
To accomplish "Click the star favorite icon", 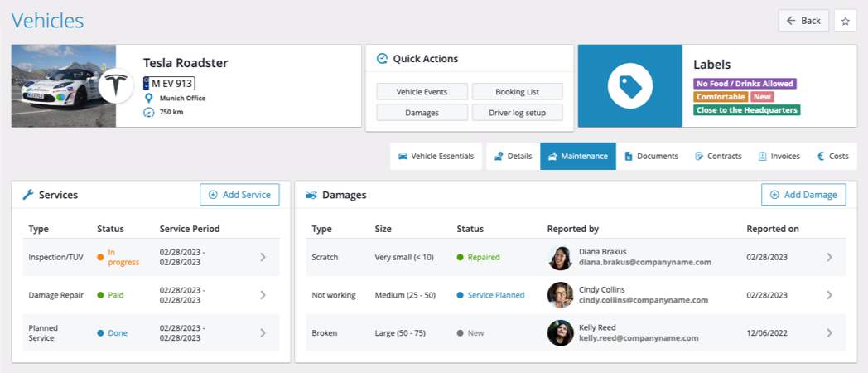I will point(846,21).
